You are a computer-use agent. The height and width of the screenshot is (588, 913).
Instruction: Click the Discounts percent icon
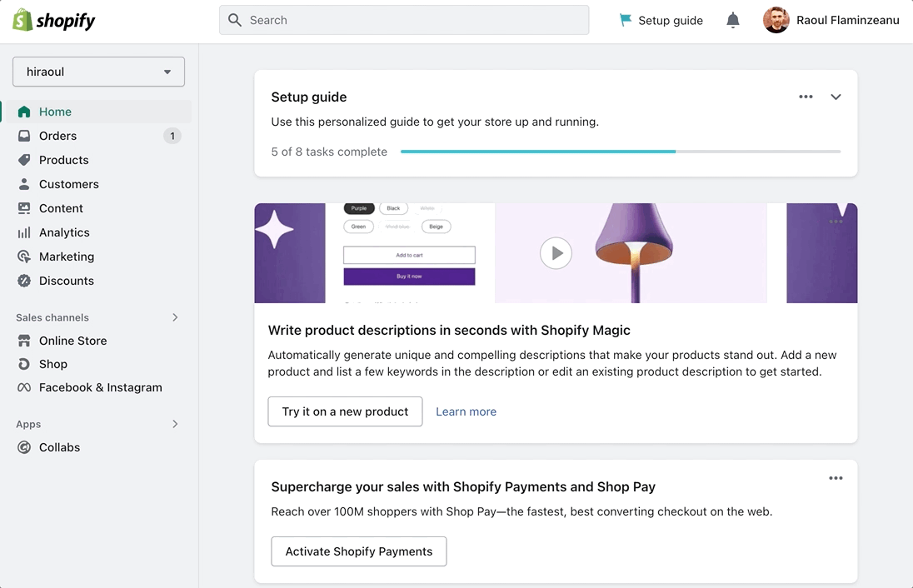point(24,281)
